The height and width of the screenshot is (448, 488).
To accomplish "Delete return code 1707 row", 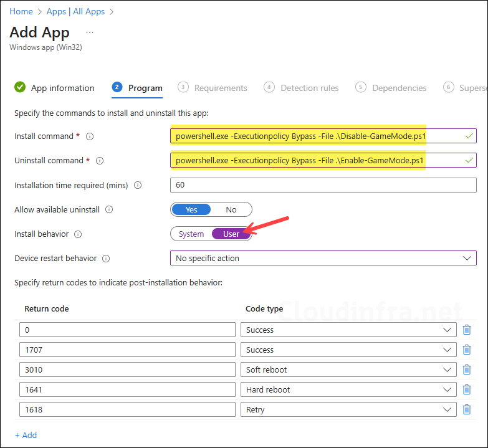I will (467, 350).
